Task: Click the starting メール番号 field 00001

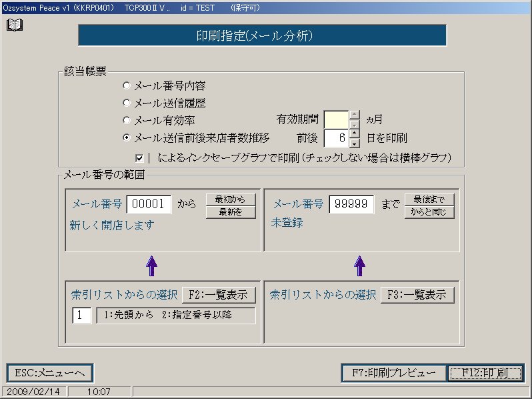Action: [x=149, y=204]
